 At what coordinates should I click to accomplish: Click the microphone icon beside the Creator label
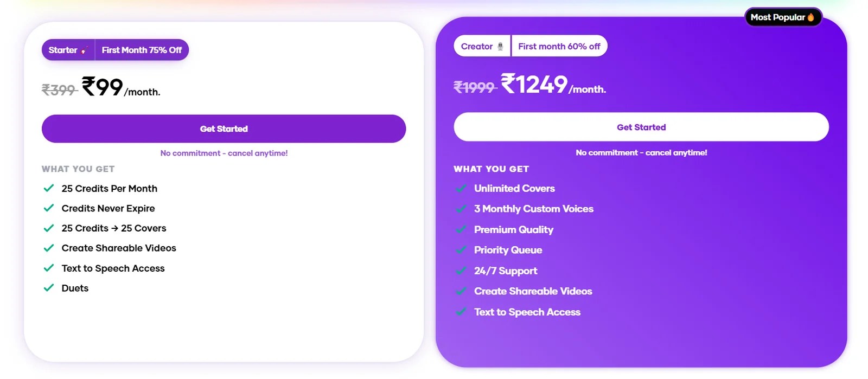point(499,46)
